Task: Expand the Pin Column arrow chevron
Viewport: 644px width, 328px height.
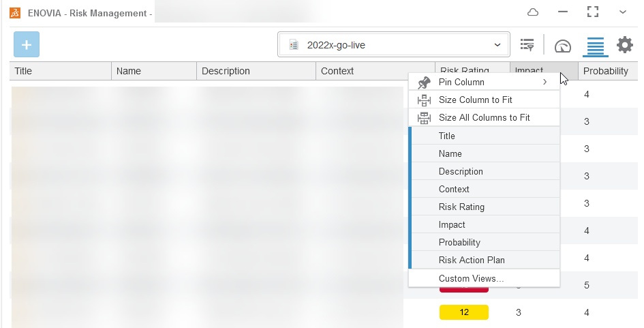Action: [545, 82]
